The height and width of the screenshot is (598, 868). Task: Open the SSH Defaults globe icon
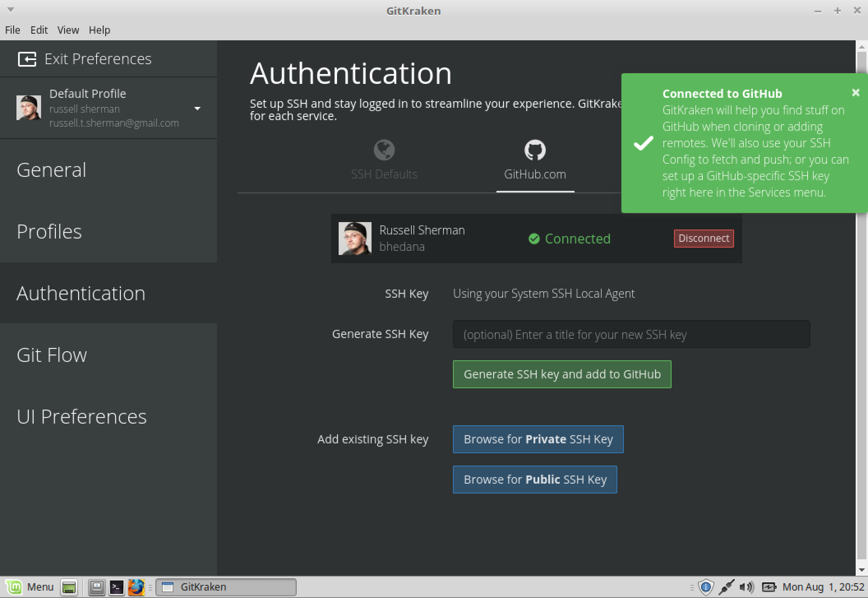(x=384, y=150)
